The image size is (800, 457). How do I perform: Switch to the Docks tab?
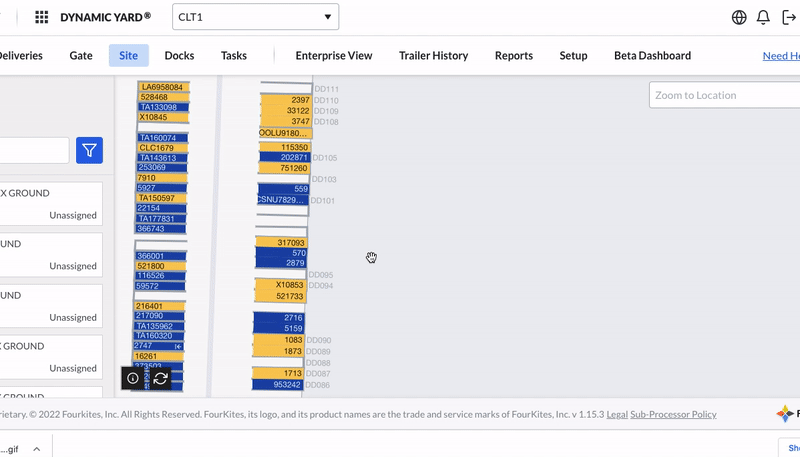pyautogui.click(x=179, y=56)
